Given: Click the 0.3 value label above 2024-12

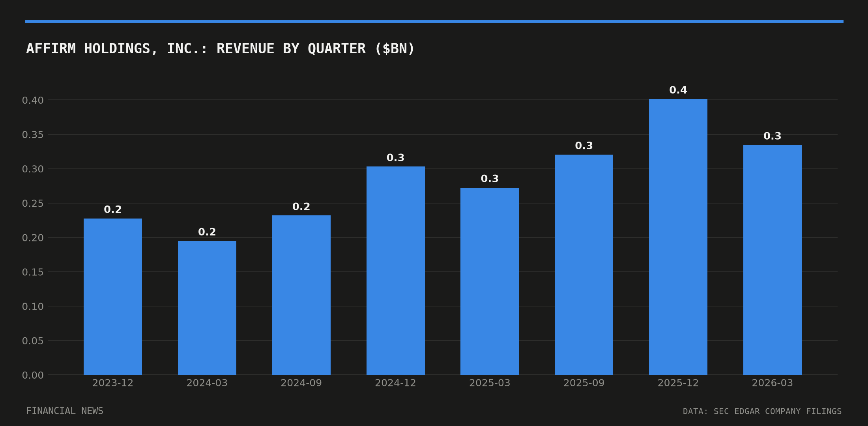Looking at the screenshot, I should [x=396, y=158].
